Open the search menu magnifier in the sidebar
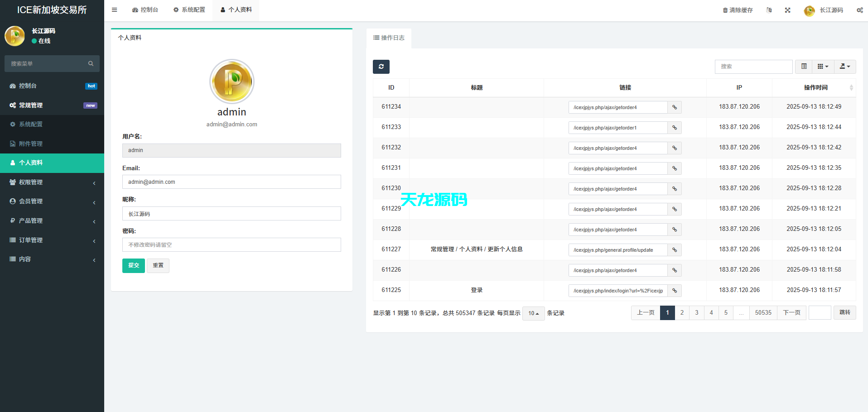868x412 pixels. [91, 63]
